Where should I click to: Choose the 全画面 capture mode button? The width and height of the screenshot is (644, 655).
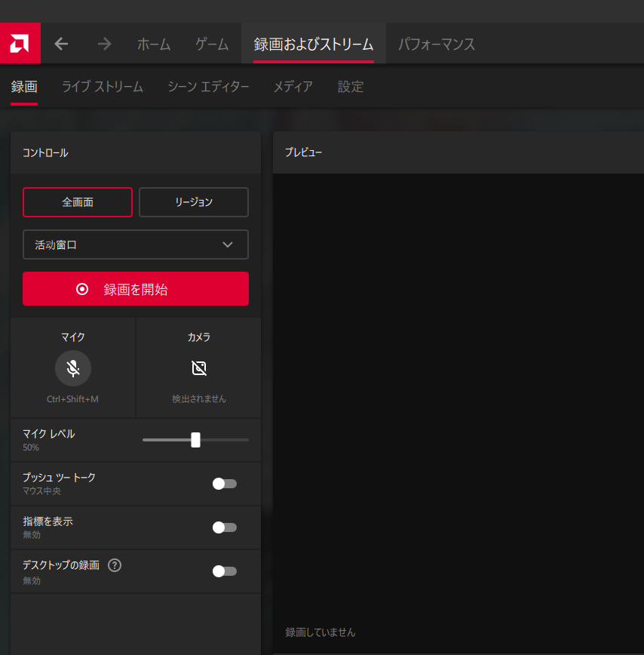tap(78, 202)
